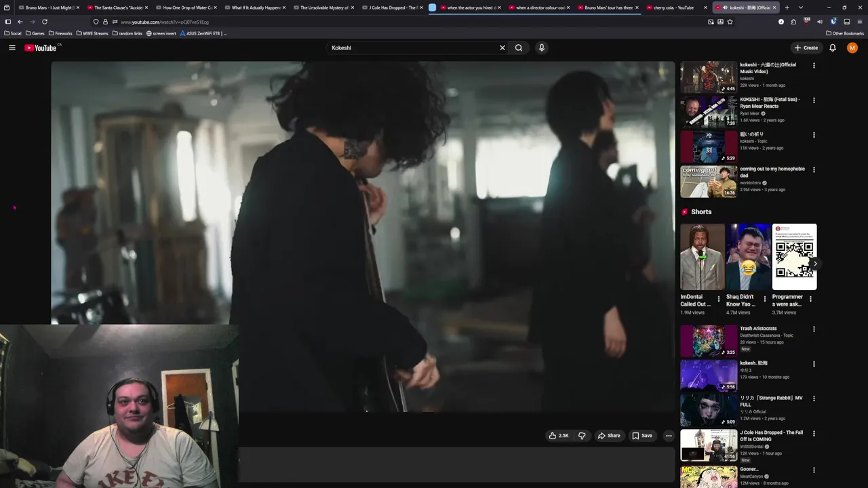The image size is (868, 488).
Task: Open tracking protection shield icon
Action: tap(96, 22)
